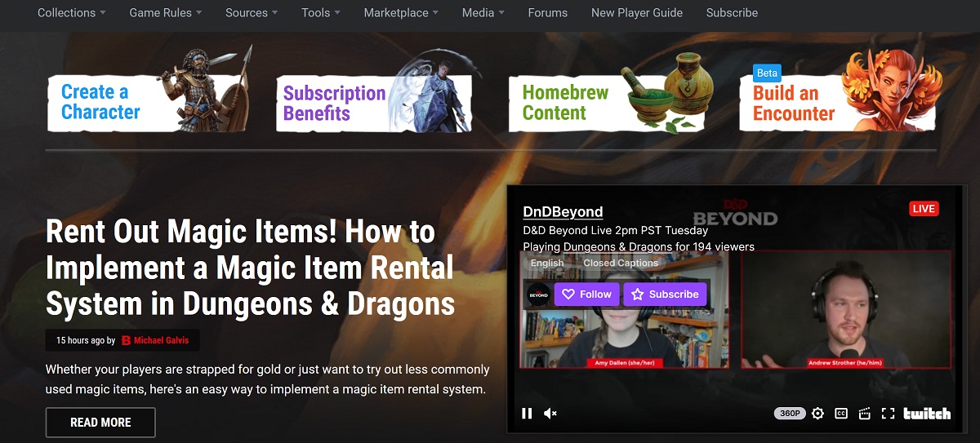The image size is (980, 443).
Task: Click the READ MORE button
Action: [100, 423]
